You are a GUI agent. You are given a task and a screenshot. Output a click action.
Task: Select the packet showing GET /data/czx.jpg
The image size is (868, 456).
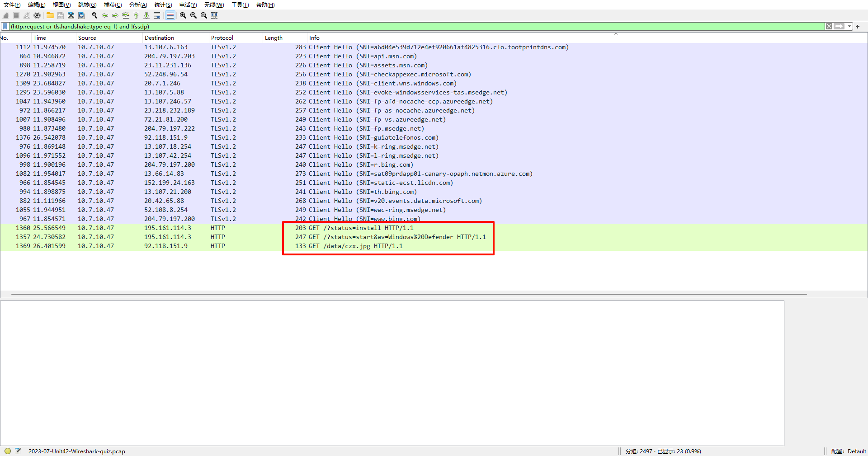tap(271, 246)
